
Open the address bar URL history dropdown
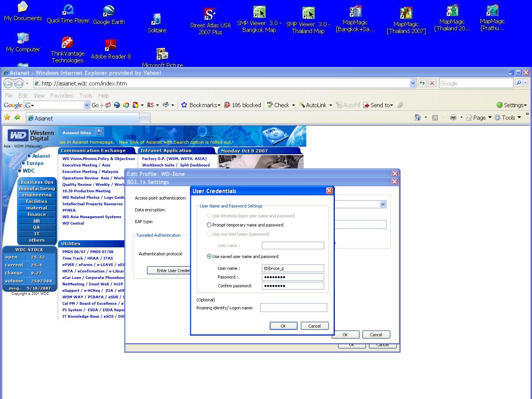coord(413,83)
